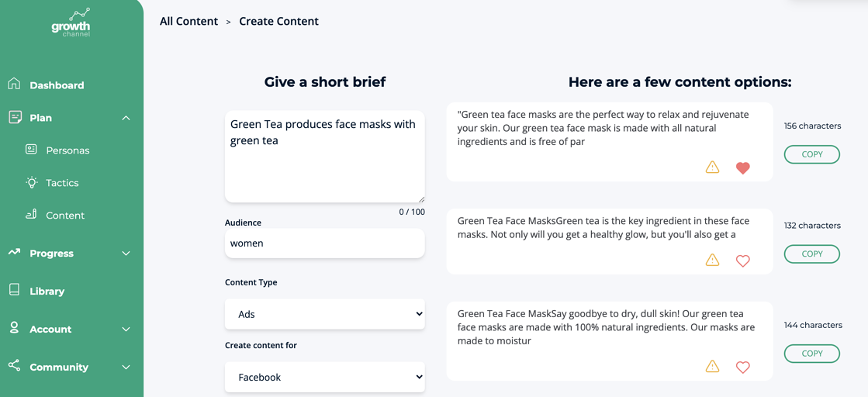Screen dimensions: 868x397
Task: Go back to All Content breadcrumb
Action: [x=188, y=22]
